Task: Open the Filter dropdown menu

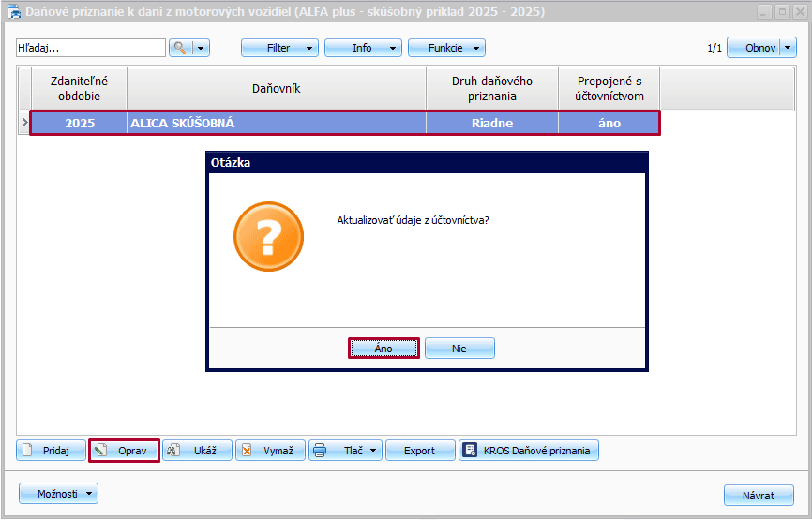Action: pyautogui.click(x=279, y=48)
